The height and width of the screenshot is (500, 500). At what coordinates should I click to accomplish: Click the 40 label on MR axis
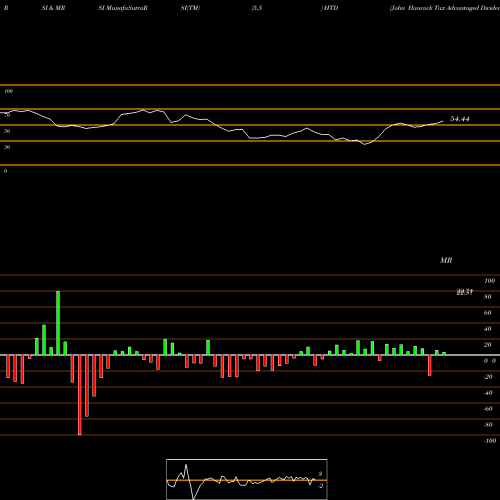pyautogui.click(x=488, y=329)
